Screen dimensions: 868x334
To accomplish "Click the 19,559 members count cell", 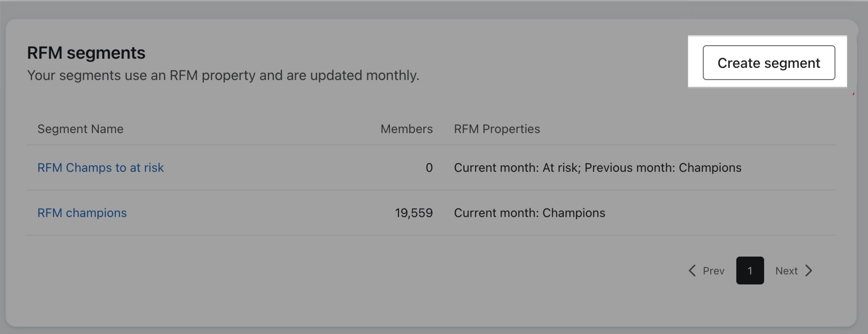I will 413,213.
